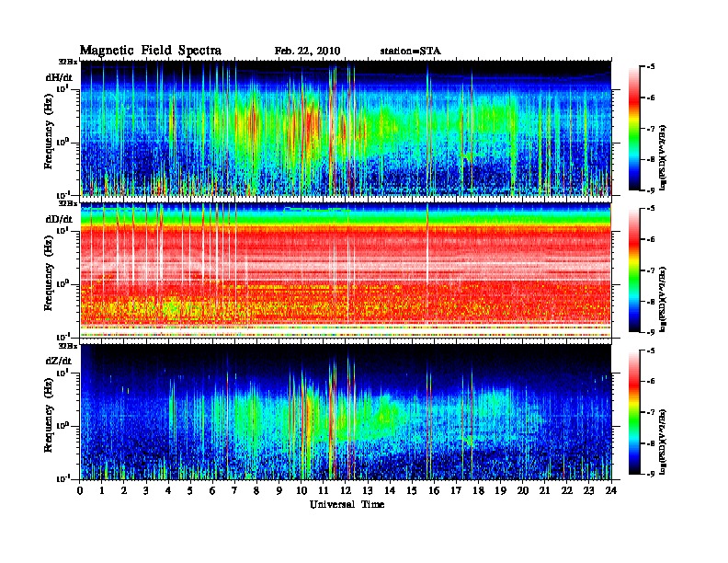This screenshot has width=728, height=563.
Task: Click time axis tick label '17'
Action: pos(456,491)
